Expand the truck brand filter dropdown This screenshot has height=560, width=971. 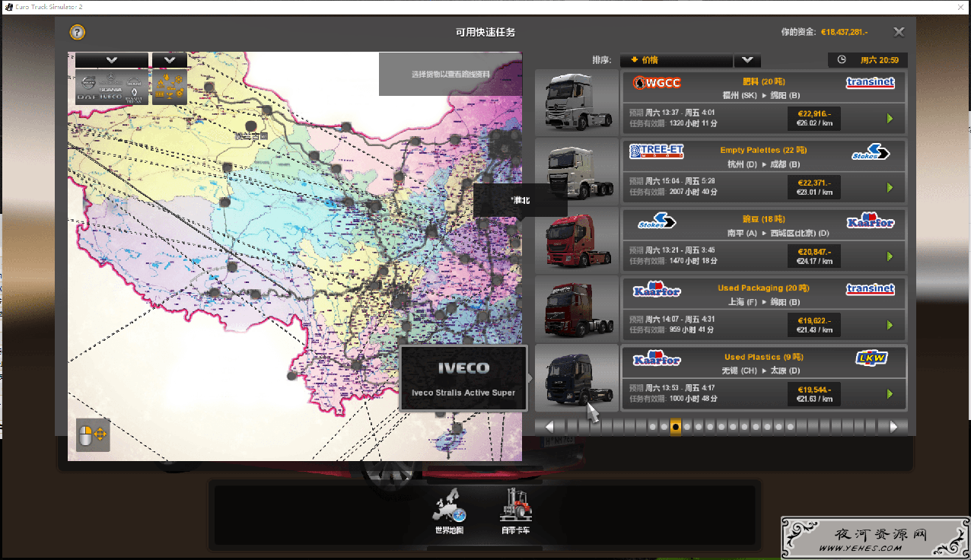tap(112, 59)
